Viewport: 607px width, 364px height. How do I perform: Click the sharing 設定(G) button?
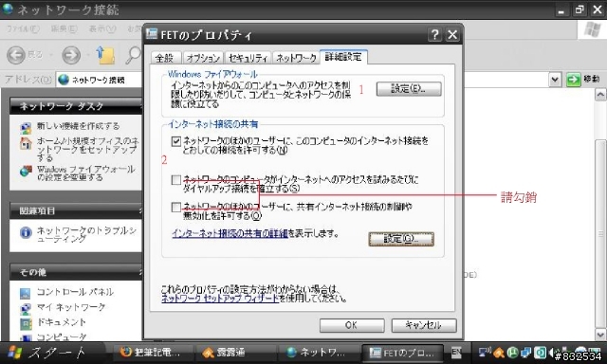401,239
